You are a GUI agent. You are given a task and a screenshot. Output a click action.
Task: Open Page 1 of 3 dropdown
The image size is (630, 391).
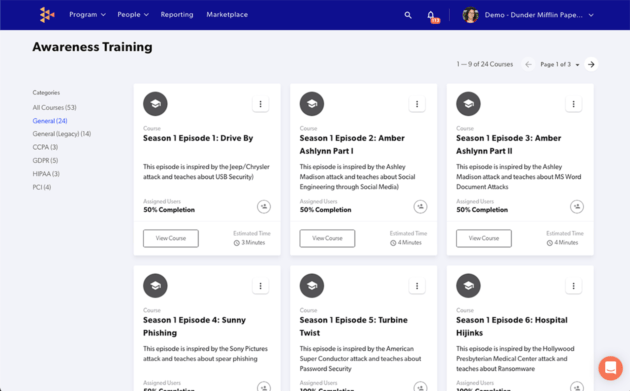pyautogui.click(x=560, y=64)
